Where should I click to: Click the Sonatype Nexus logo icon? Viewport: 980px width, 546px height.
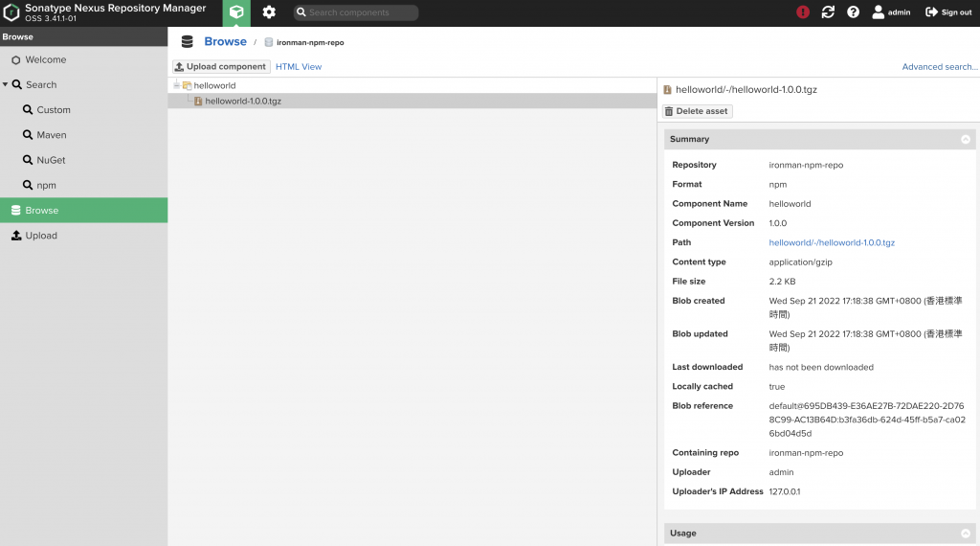tap(11, 12)
